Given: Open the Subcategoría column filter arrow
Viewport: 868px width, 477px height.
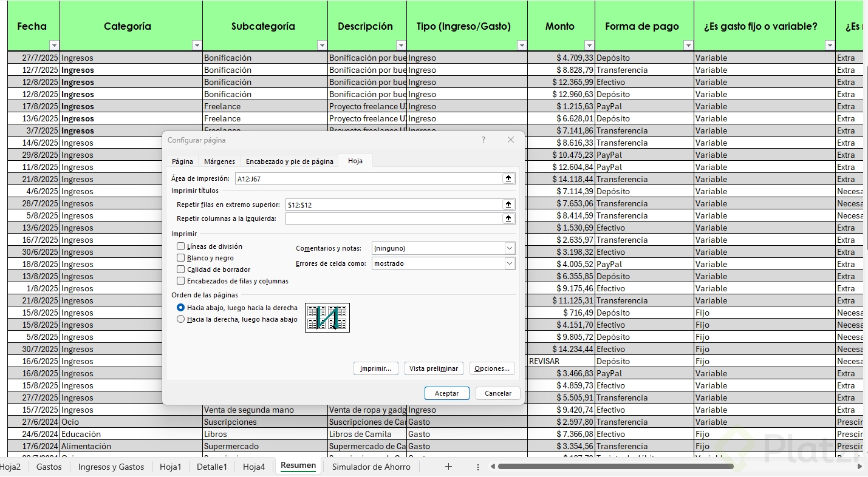Looking at the screenshot, I should point(321,46).
